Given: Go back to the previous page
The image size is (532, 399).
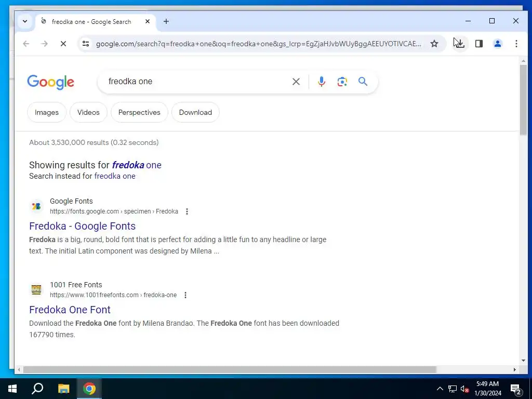Looking at the screenshot, I should pyautogui.click(x=26, y=44).
